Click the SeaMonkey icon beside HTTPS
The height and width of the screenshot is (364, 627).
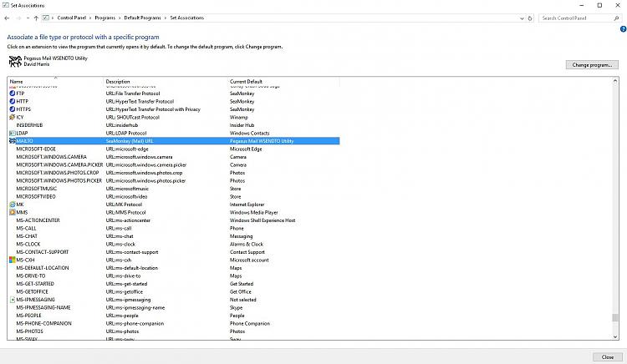[x=13, y=109]
